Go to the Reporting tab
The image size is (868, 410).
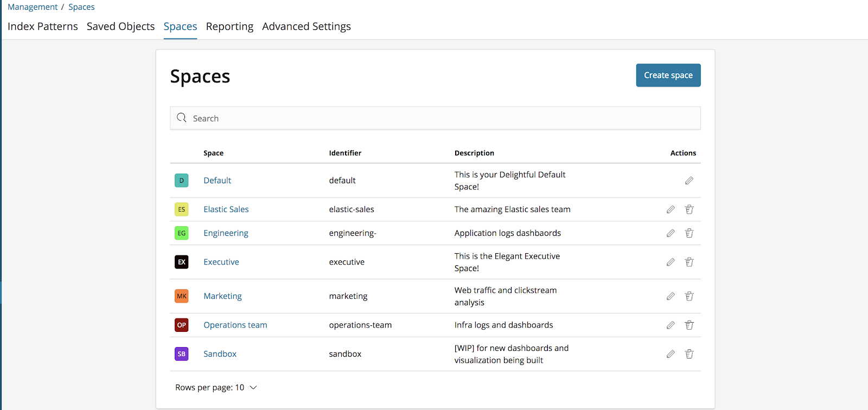[229, 27]
